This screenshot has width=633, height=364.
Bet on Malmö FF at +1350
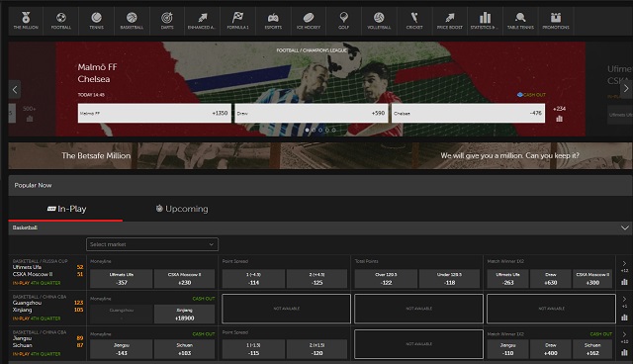[x=154, y=113]
